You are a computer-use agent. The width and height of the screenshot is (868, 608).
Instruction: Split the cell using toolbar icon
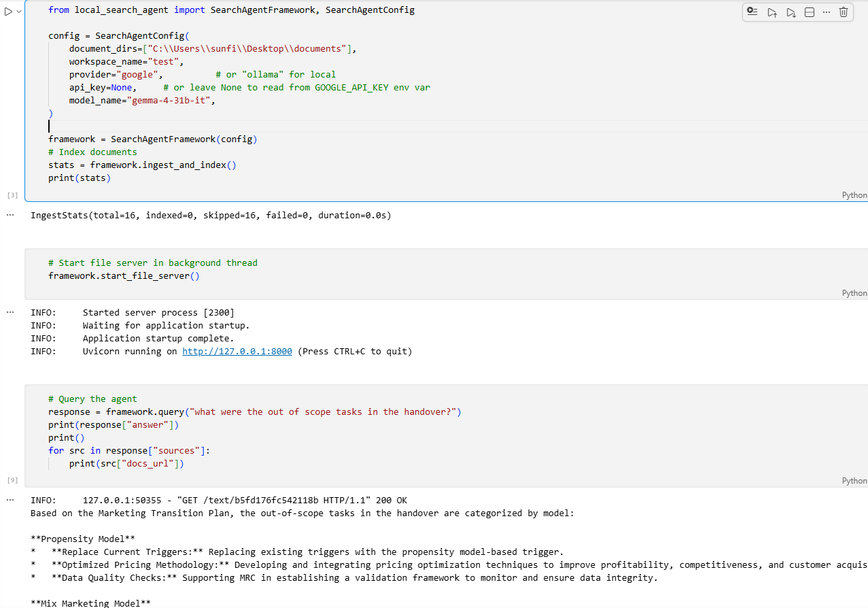pyautogui.click(x=810, y=12)
